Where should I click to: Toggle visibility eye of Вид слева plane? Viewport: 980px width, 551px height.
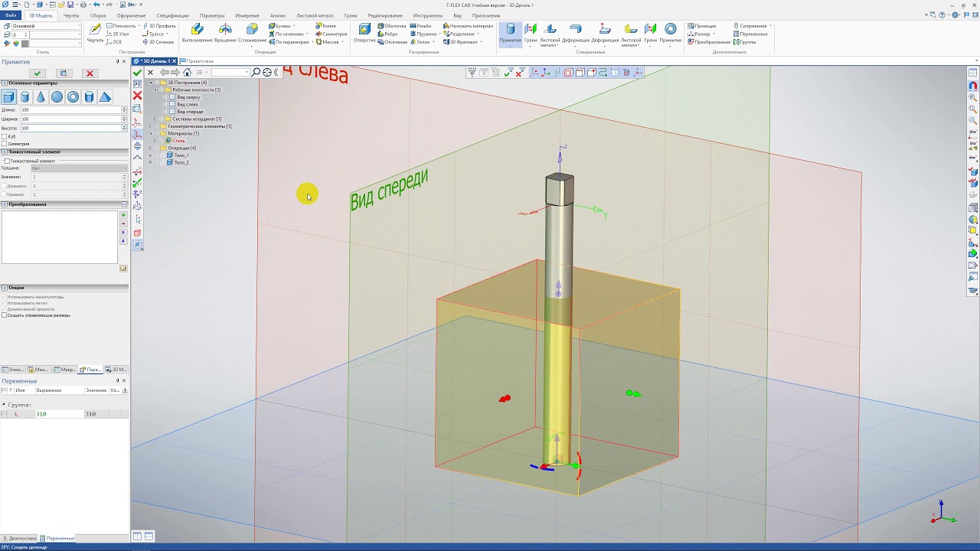click(166, 104)
